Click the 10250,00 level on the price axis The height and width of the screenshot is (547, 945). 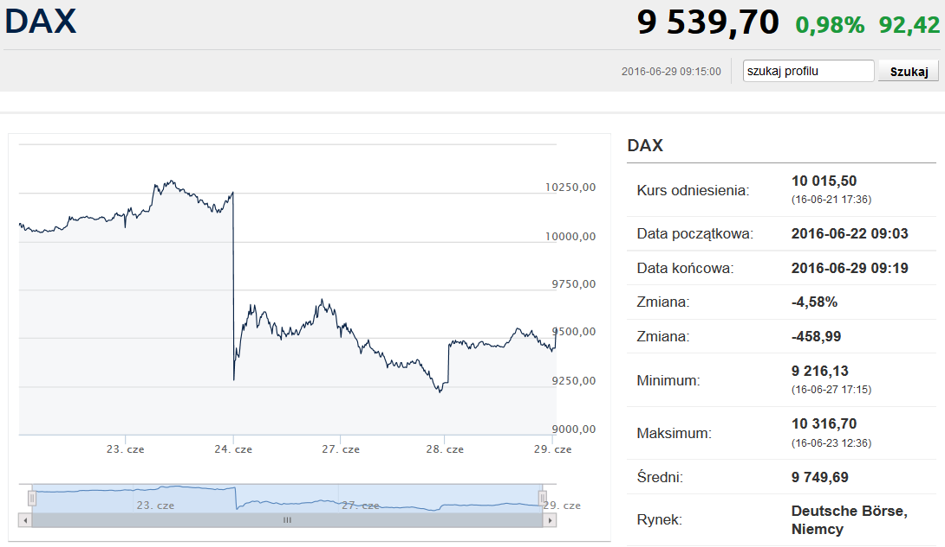[x=571, y=187]
